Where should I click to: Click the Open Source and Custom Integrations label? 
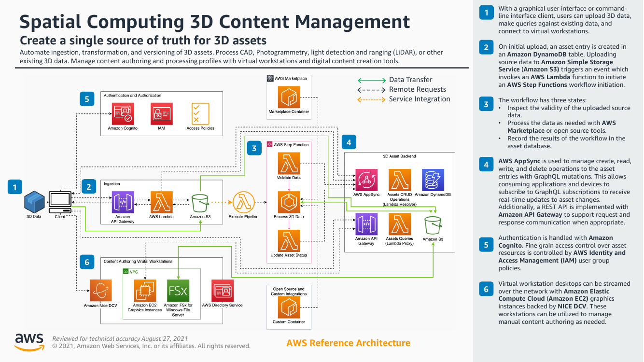[289, 291]
